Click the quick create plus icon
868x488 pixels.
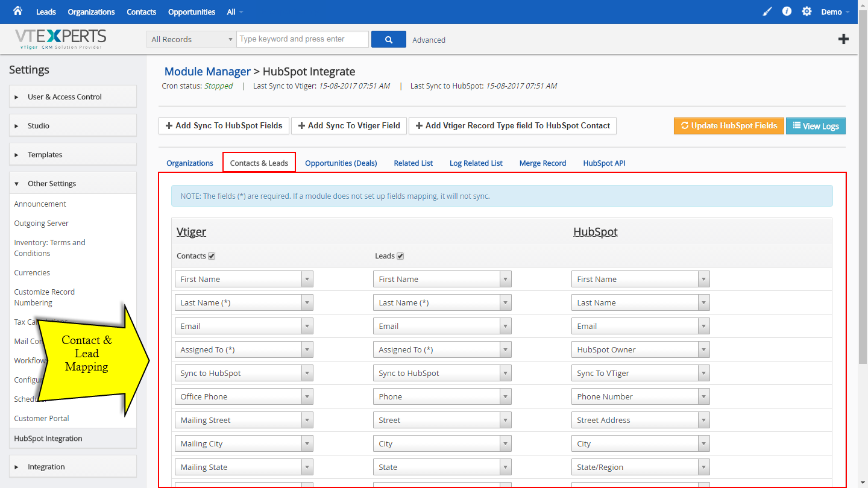click(844, 39)
